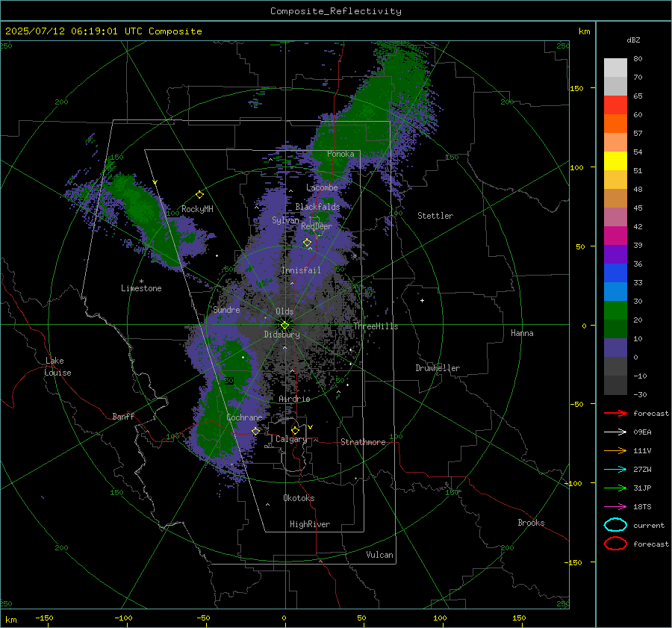Click the Composite_Reflectivity title

coord(336,11)
